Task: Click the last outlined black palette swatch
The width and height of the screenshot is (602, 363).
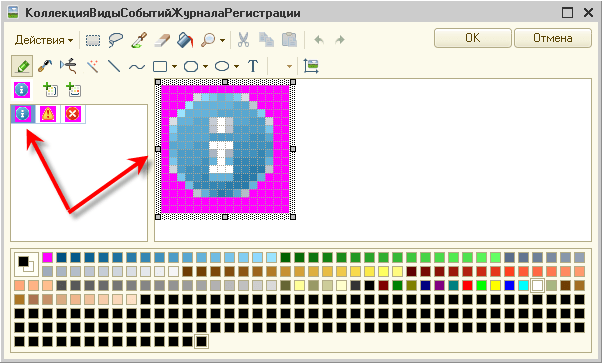Action: (202, 341)
